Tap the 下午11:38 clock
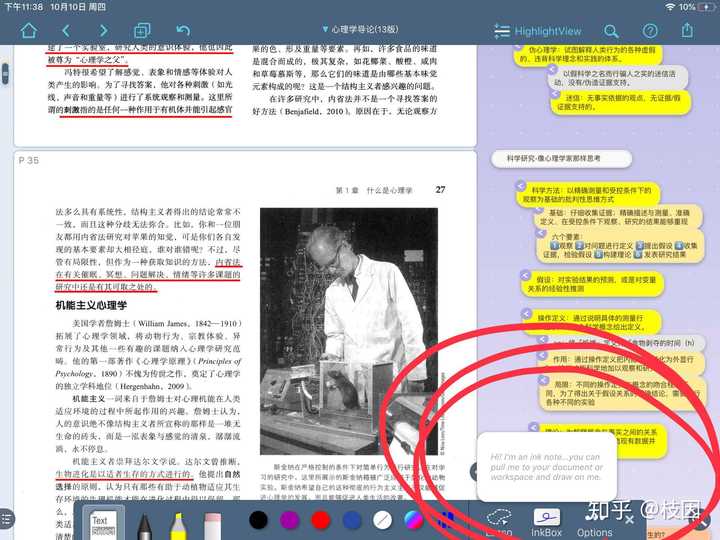720x540 pixels. pos(23,7)
